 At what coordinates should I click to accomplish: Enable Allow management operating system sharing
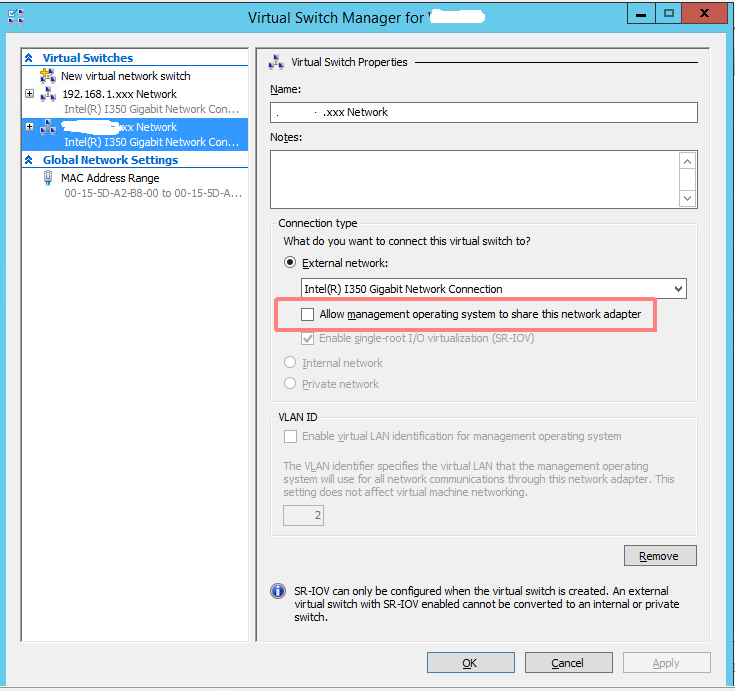(x=308, y=314)
